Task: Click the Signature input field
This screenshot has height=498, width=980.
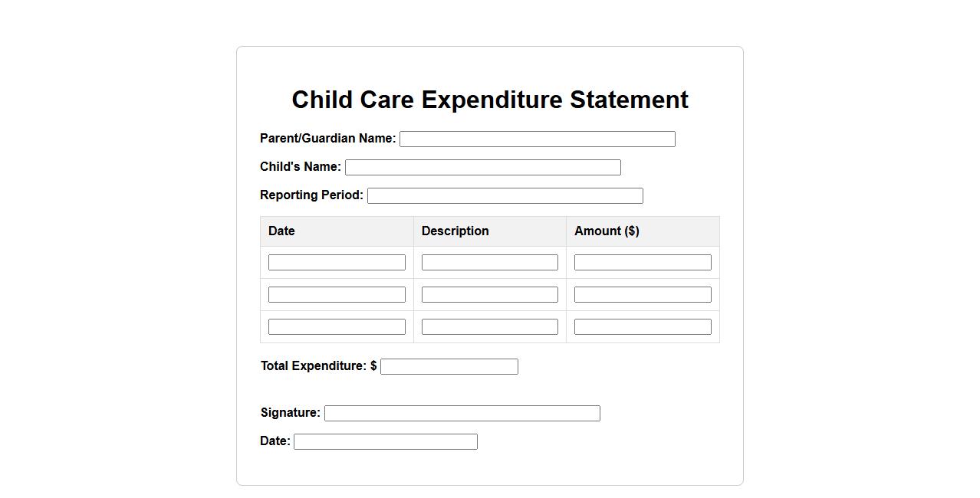Action: (462, 414)
